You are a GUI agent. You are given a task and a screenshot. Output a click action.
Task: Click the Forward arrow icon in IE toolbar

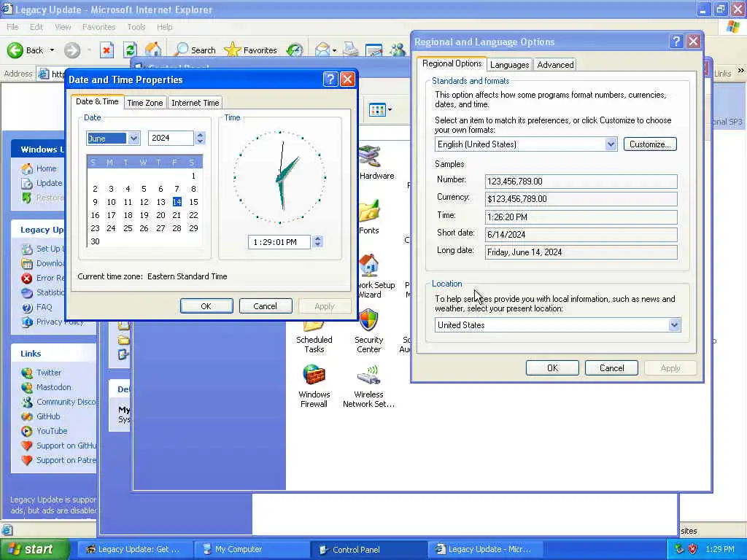72,50
